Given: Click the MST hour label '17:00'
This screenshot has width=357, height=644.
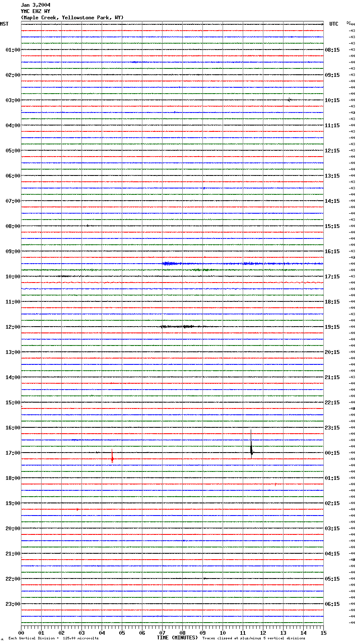Looking at the screenshot, I should (x=13, y=453).
